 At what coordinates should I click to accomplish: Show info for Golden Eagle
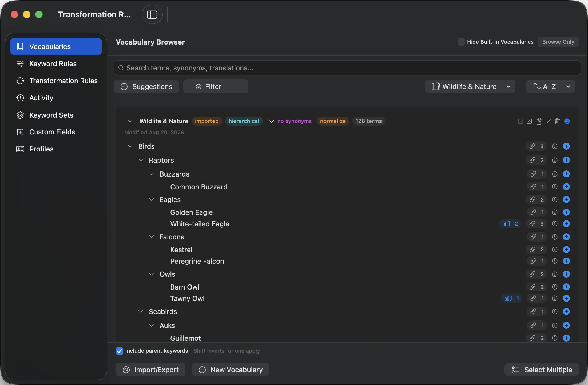(555, 212)
